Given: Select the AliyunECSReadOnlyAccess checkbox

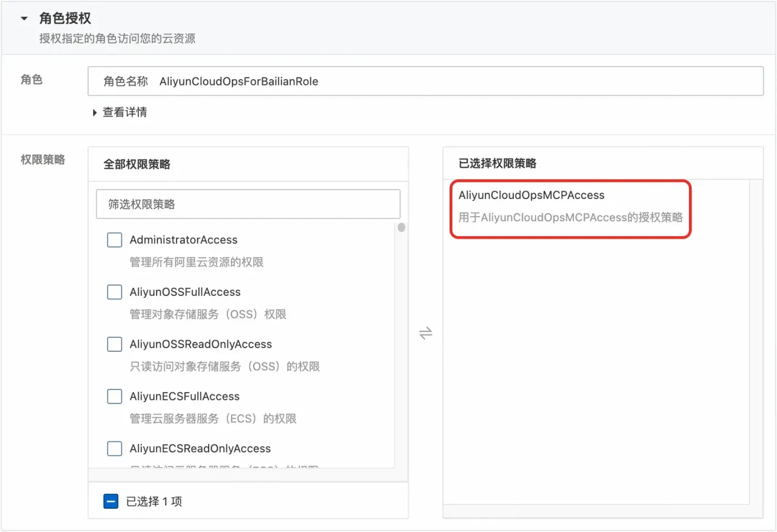Looking at the screenshot, I should point(114,448).
